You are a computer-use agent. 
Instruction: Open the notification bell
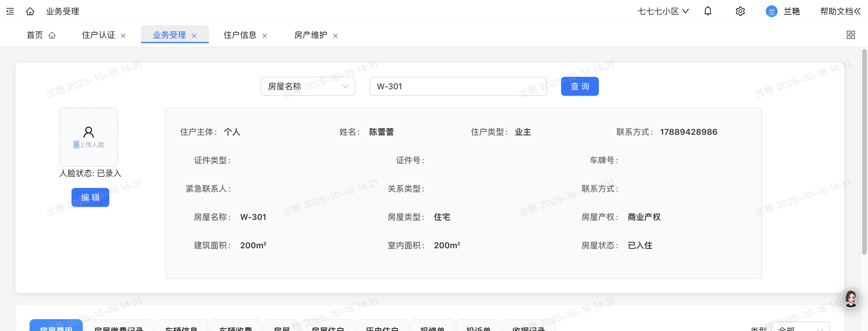[708, 11]
